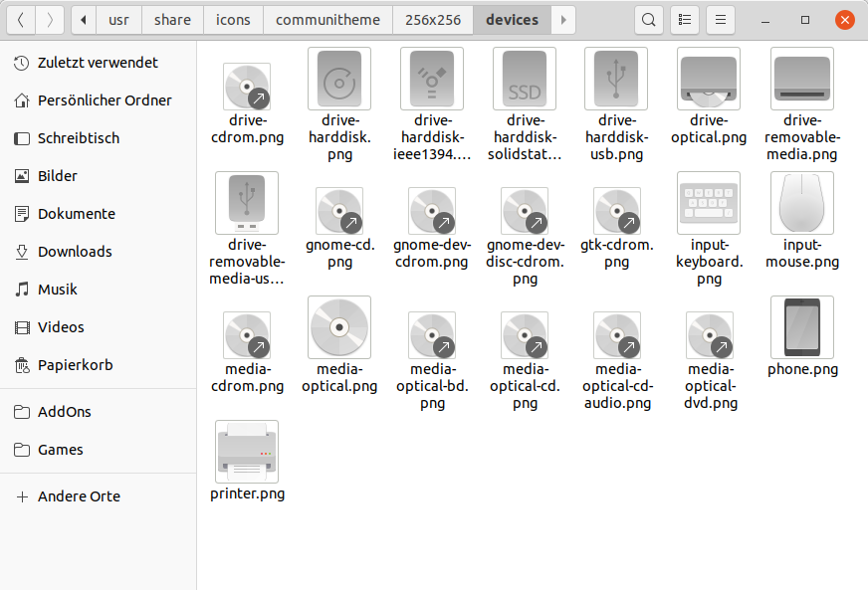Select drive-harddisk-usb.png file icon
Viewport: 868px width, 590px height.
[616, 79]
